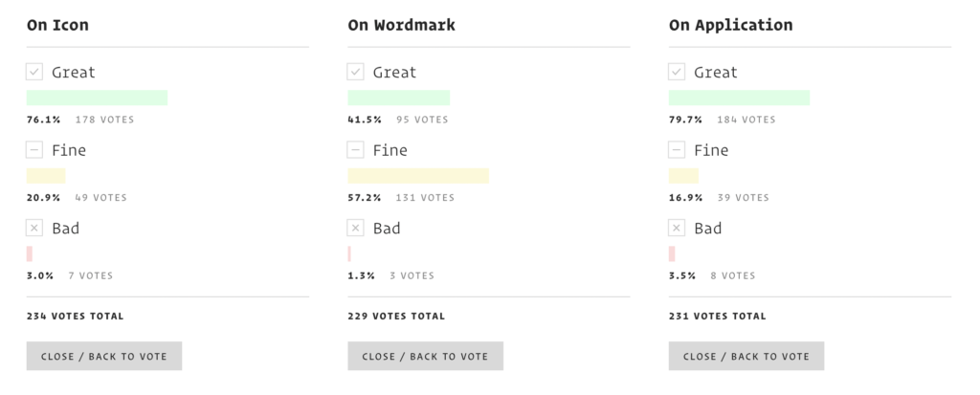Check the Bad box under On Icon

34,229
